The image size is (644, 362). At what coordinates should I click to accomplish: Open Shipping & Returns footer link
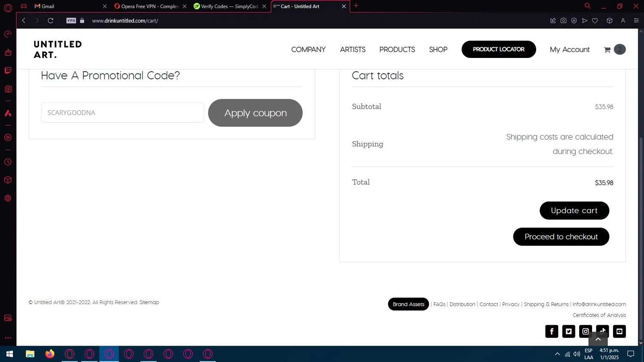coord(546,305)
